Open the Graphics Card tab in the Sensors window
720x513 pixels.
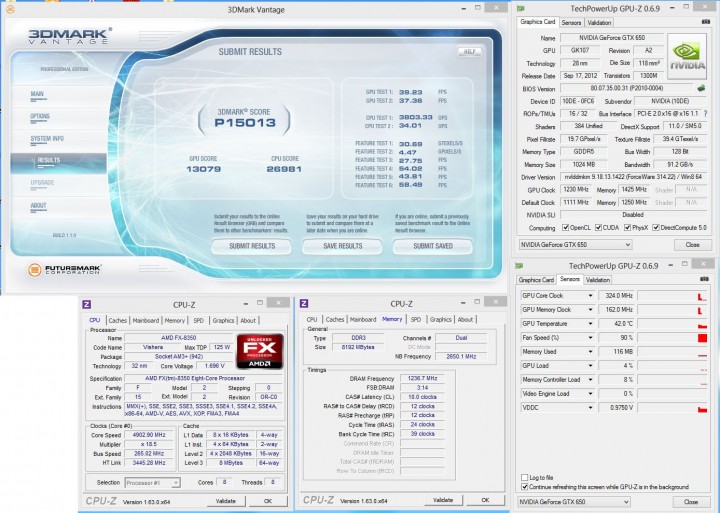tap(536, 280)
